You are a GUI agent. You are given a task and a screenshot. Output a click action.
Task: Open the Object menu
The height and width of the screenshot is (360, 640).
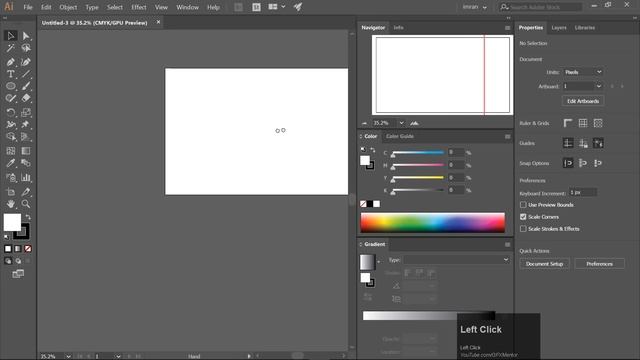pyautogui.click(x=68, y=7)
